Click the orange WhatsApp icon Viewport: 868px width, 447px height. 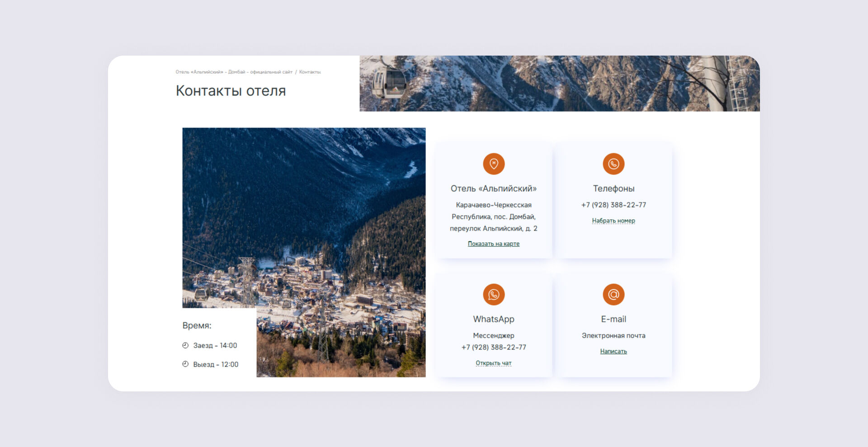coord(494,295)
